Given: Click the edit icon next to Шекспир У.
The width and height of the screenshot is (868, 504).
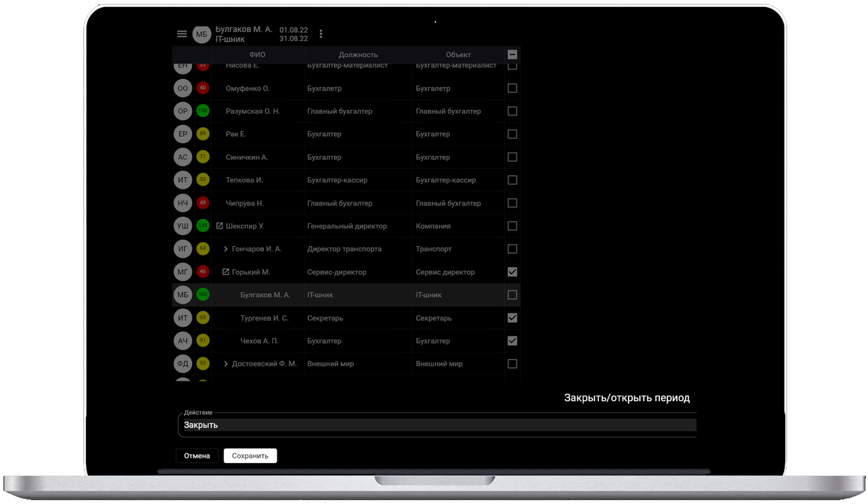Looking at the screenshot, I should pyautogui.click(x=220, y=226).
